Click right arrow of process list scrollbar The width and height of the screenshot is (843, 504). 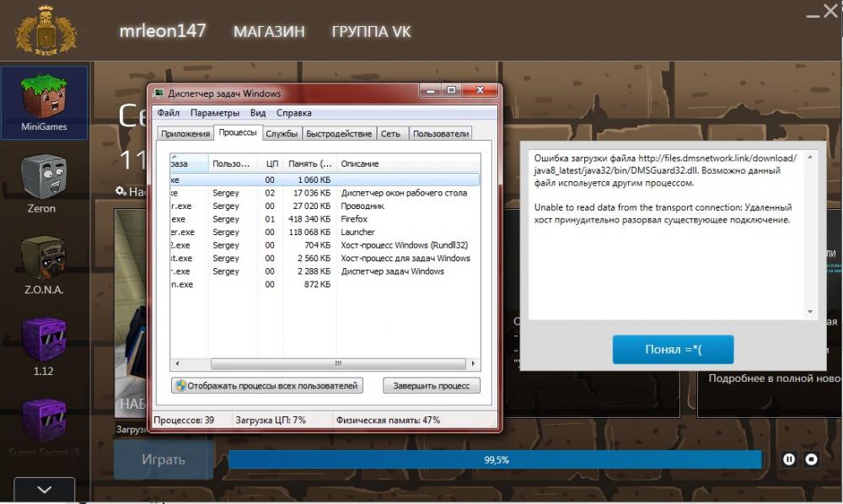click(473, 364)
